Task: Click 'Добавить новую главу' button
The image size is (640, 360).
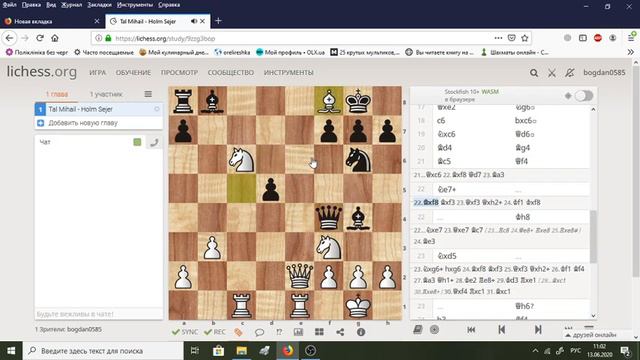Action: click(98, 123)
